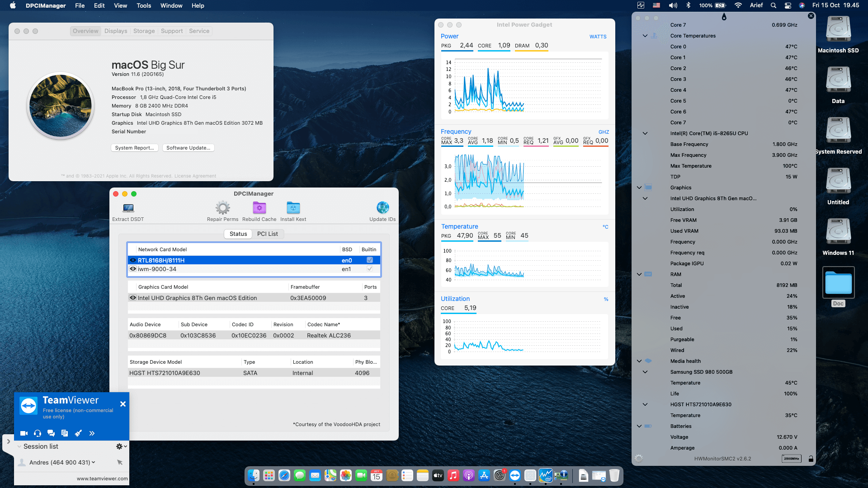Switch to the Storage tab
Viewport: 868px width, 488px height.
click(x=144, y=31)
